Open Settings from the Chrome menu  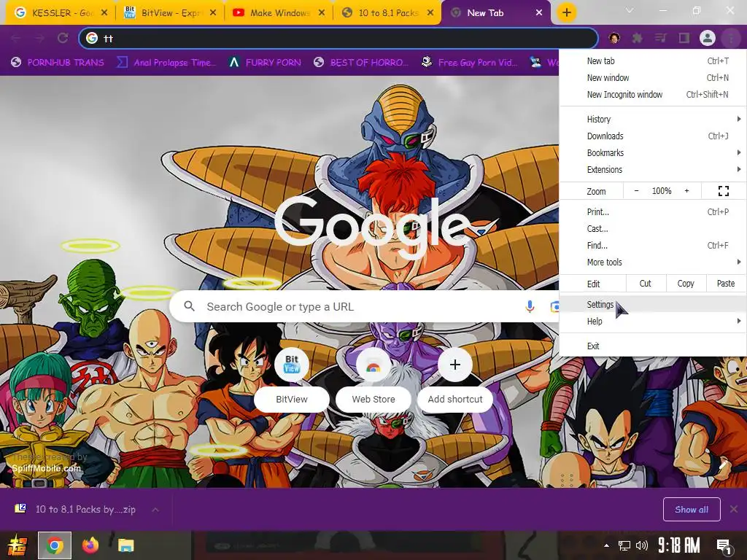[653, 304]
